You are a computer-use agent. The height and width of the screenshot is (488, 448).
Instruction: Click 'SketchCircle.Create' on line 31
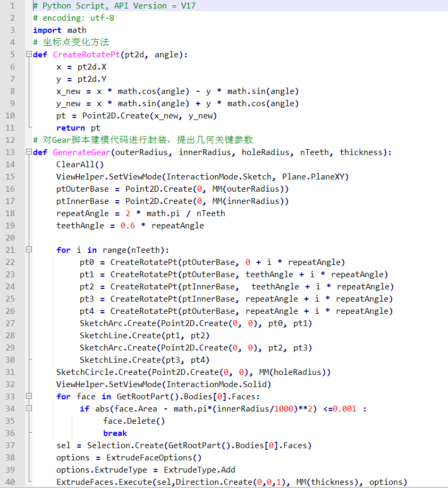point(102,372)
